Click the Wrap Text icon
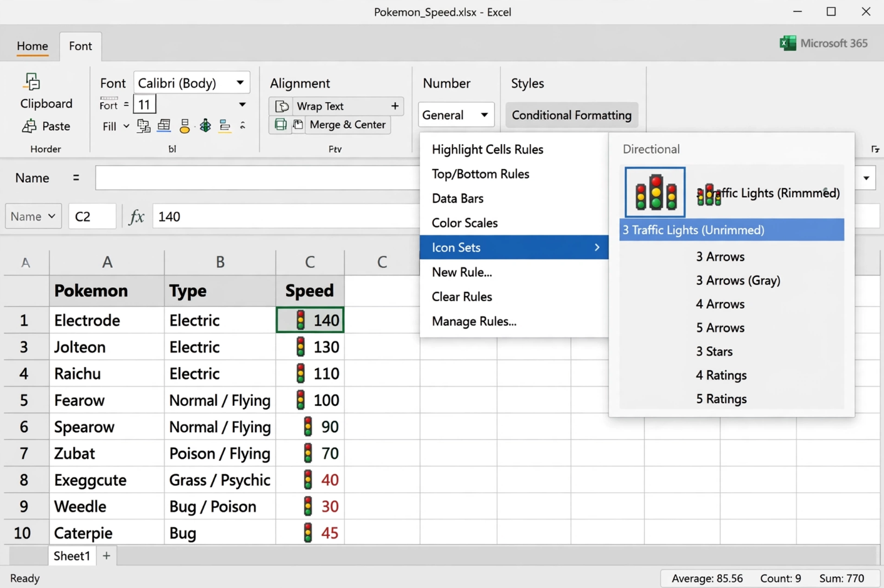Image resolution: width=884 pixels, height=588 pixels. (282, 106)
